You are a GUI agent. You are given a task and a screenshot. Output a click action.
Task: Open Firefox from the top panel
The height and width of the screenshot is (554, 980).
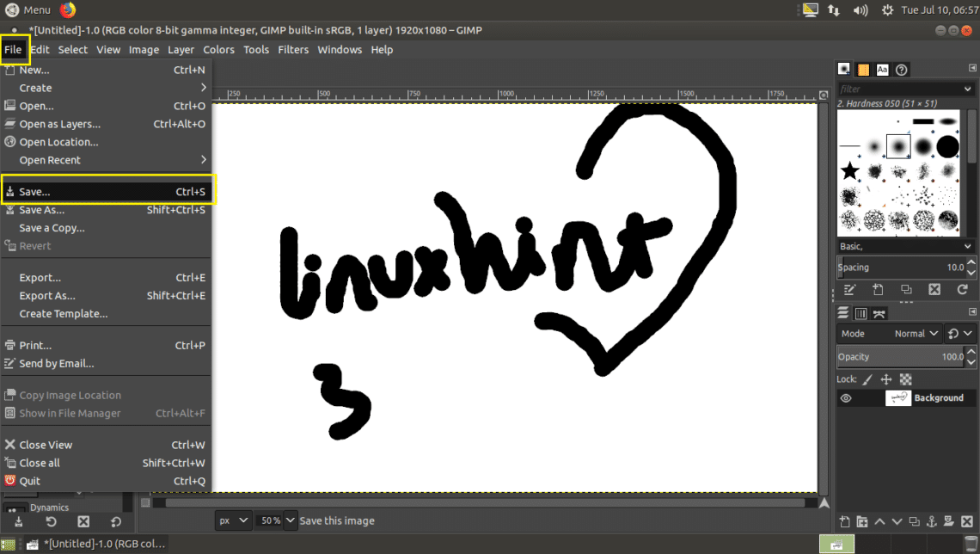pos(68,9)
